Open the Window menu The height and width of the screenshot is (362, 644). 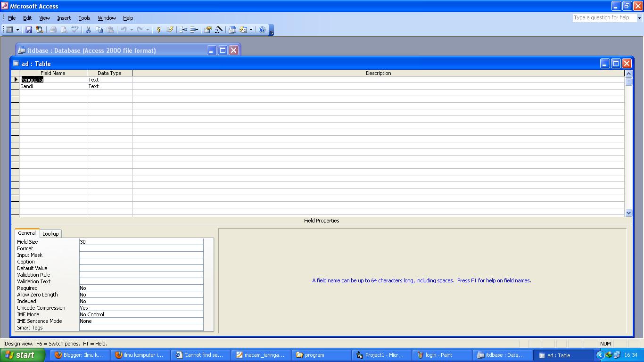107,18
